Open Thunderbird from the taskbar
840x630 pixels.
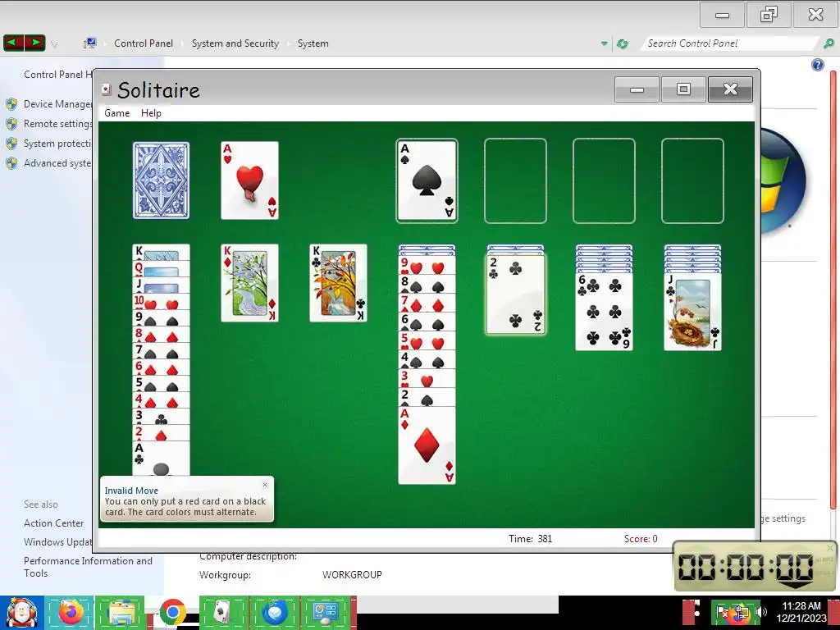pos(275,612)
